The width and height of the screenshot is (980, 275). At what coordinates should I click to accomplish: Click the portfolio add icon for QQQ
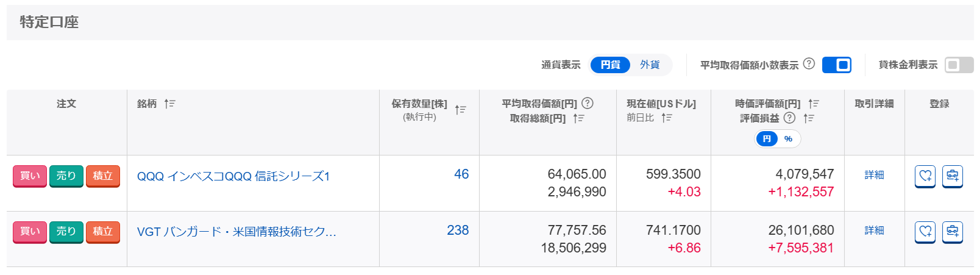pos(953,176)
